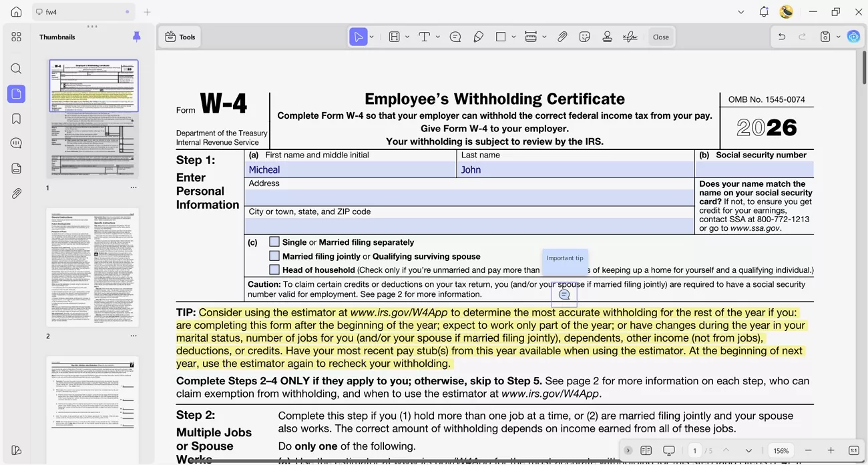868x465 pixels.
Task: Start presentation mode from the bottom bar
Action: (x=669, y=450)
